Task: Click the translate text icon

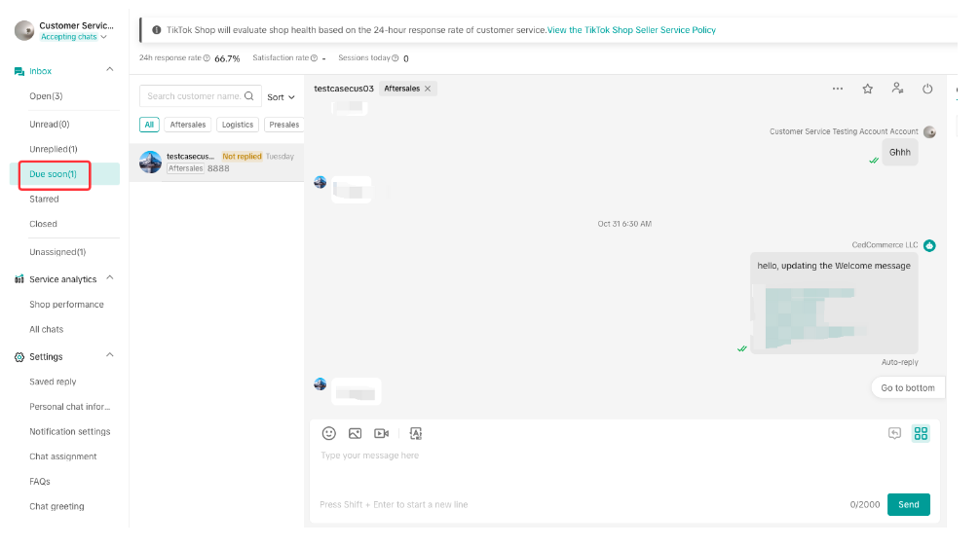Action: (x=416, y=433)
